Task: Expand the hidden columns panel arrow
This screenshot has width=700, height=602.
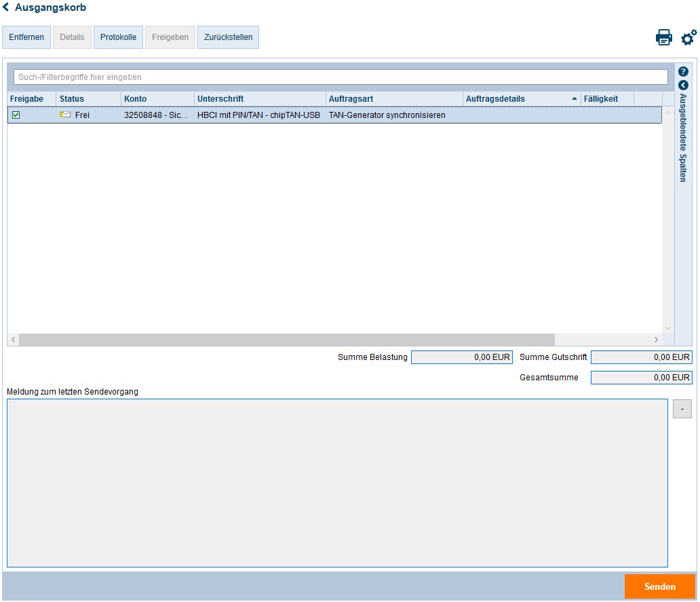Action: [x=683, y=85]
